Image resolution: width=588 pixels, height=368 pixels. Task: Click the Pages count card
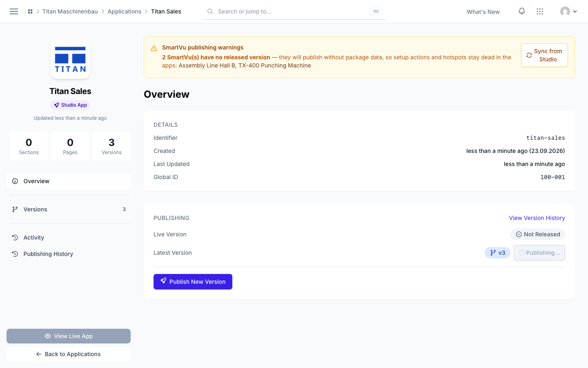(x=70, y=146)
